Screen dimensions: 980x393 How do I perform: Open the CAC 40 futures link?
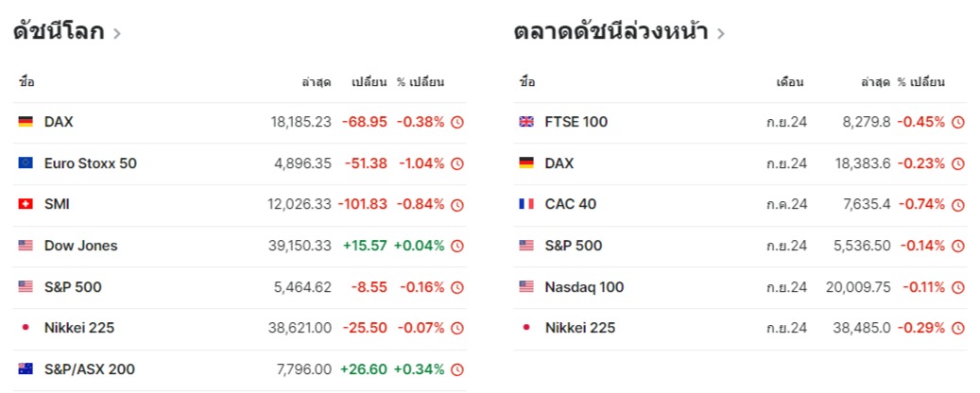(571, 204)
